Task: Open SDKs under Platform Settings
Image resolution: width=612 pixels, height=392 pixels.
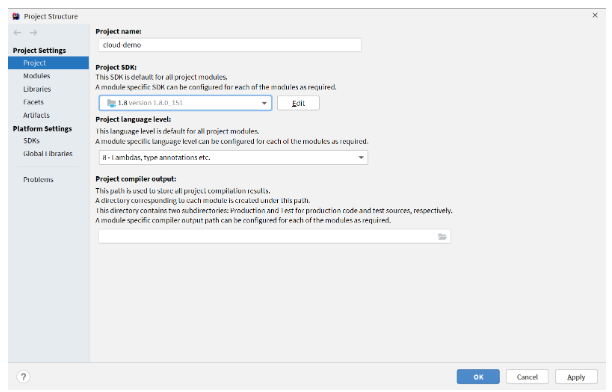Action: click(31, 141)
